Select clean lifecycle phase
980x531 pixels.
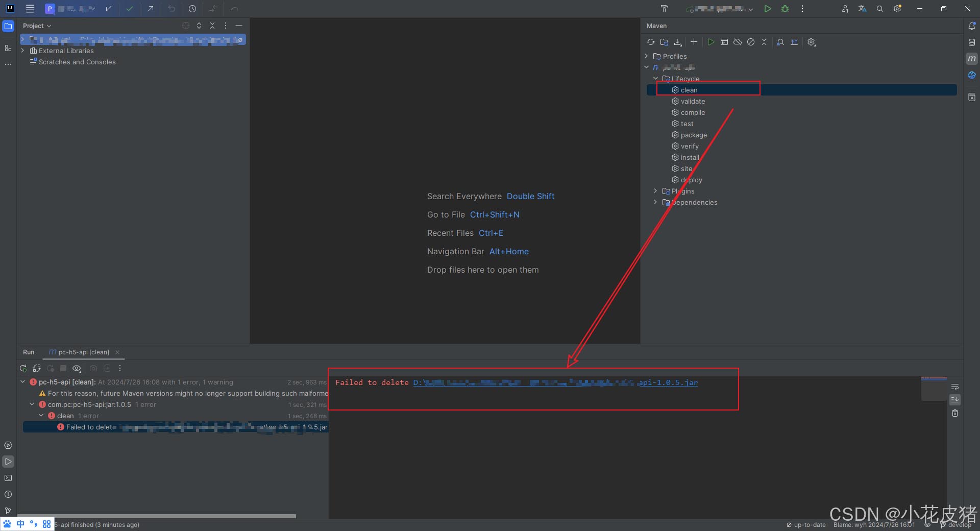[801, 90]
